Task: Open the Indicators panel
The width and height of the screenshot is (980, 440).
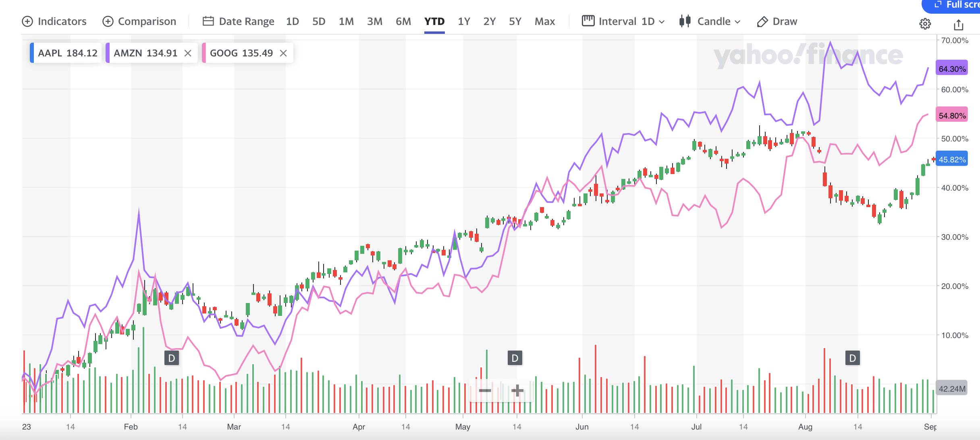Action: tap(54, 21)
